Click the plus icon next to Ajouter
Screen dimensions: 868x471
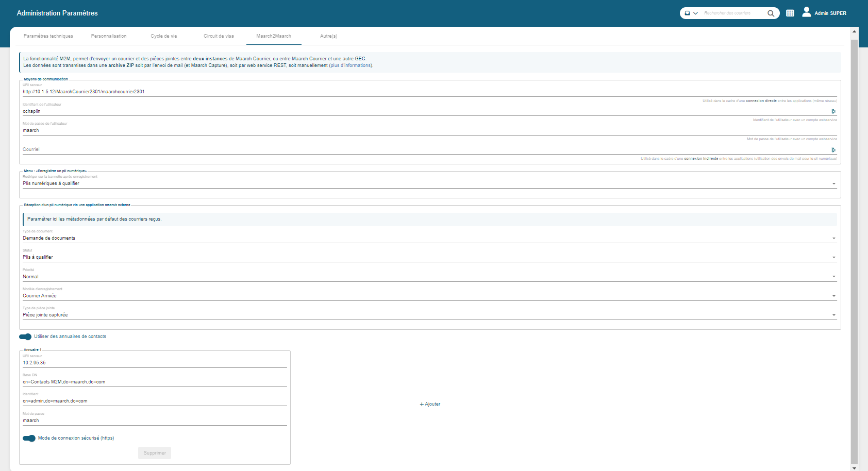(422, 405)
